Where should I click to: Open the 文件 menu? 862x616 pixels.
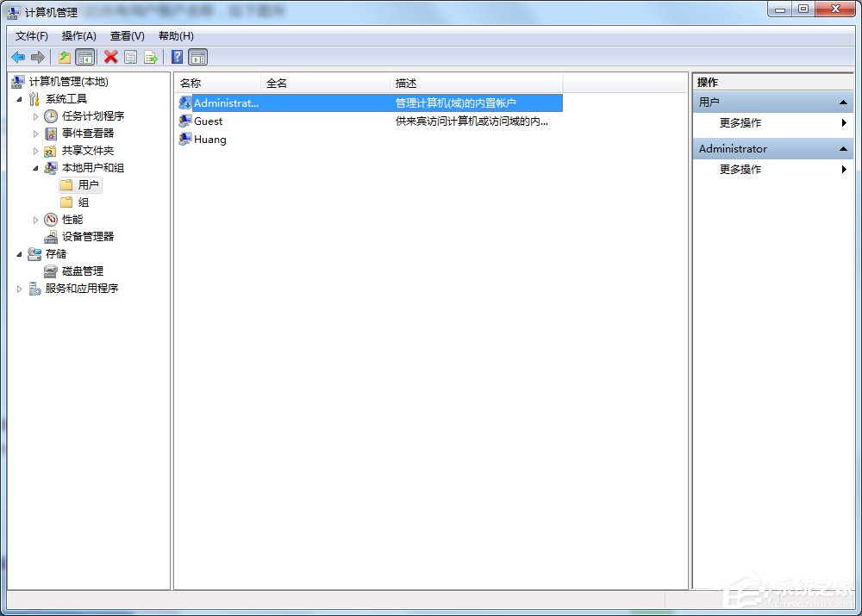[30, 35]
